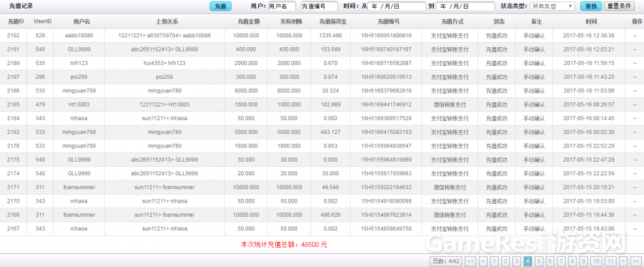Click the 页数: 4/42 page indicator
This screenshot has width=644, height=267.
[x=446, y=261]
